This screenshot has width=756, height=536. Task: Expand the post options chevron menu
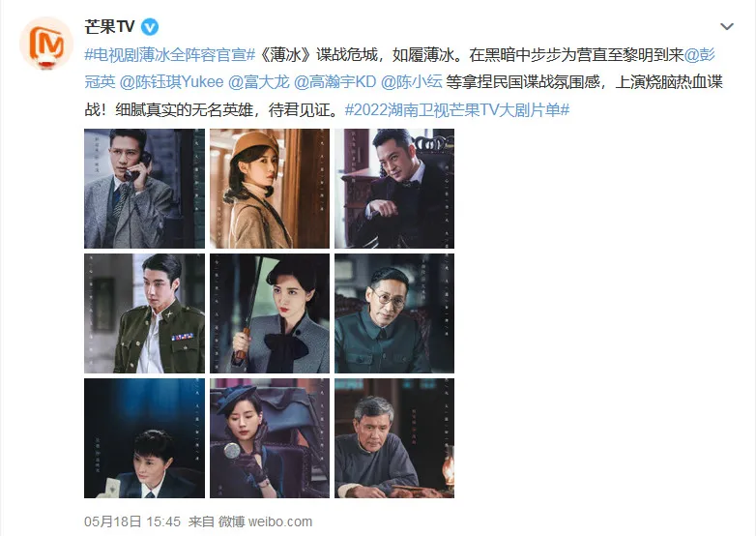[x=727, y=26]
